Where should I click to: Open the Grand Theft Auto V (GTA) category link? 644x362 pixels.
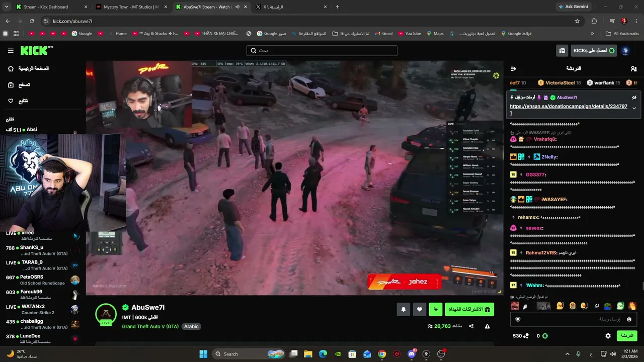point(150,326)
